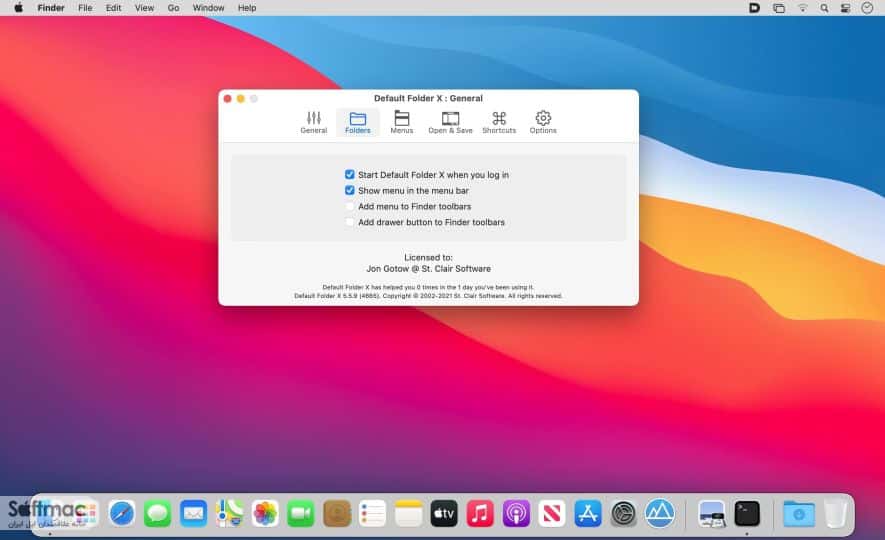Open News from the Dock

tap(552, 513)
